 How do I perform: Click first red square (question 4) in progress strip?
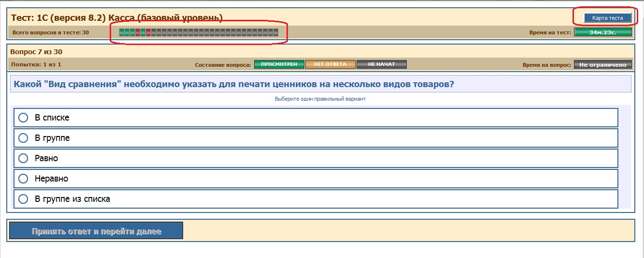click(x=138, y=32)
